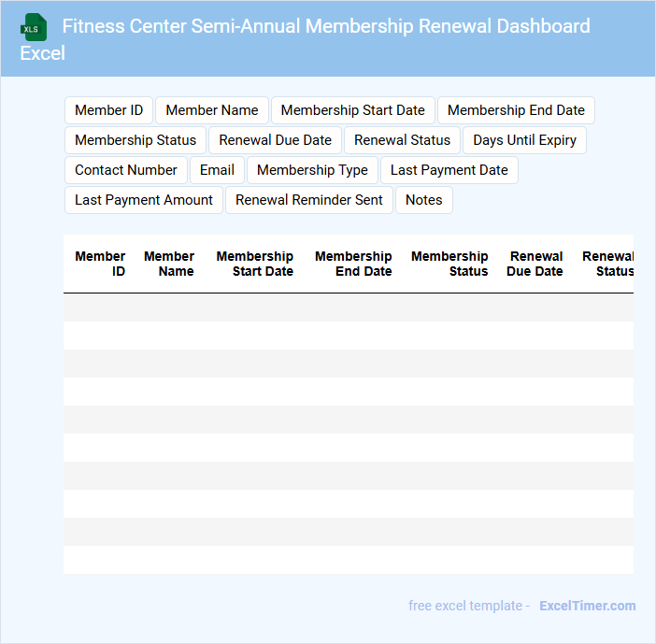Select the Member ID tag
656x644 pixels.
pos(108,110)
